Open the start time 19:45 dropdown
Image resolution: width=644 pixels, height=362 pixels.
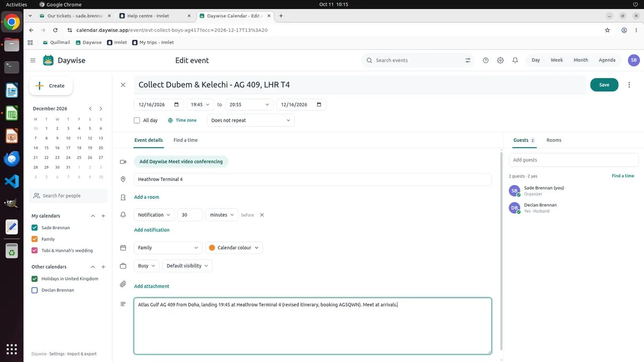(x=200, y=105)
